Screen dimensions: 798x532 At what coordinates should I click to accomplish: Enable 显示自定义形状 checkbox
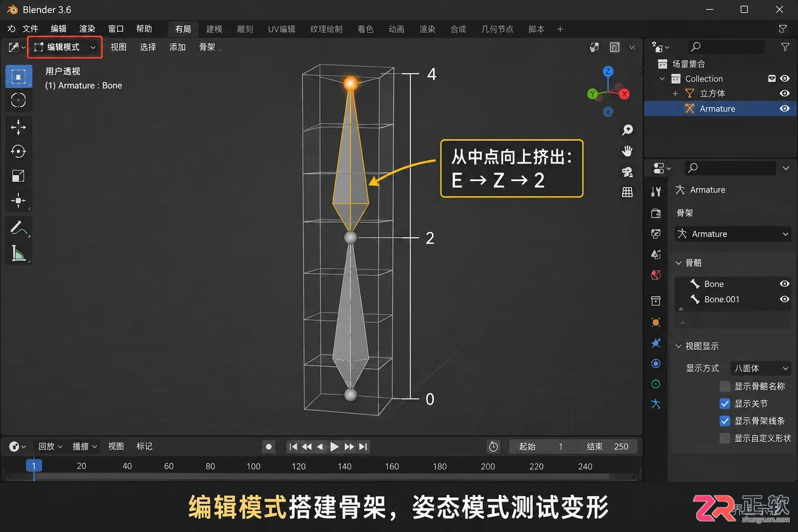click(x=725, y=438)
